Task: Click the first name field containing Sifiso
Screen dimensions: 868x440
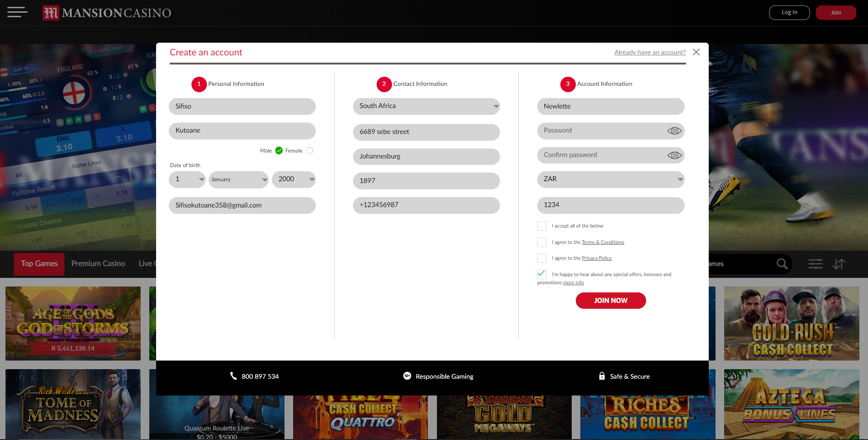Action: [x=242, y=106]
